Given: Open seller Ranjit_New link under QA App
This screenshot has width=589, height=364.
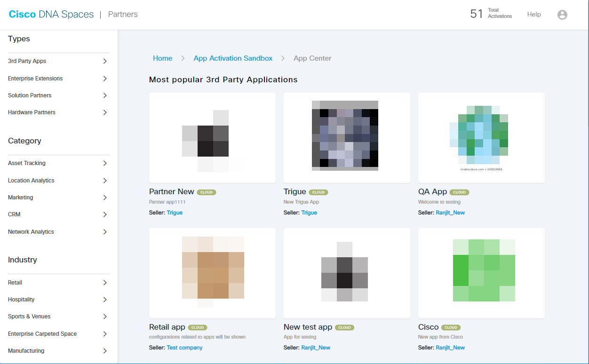Looking at the screenshot, I should point(450,213).
